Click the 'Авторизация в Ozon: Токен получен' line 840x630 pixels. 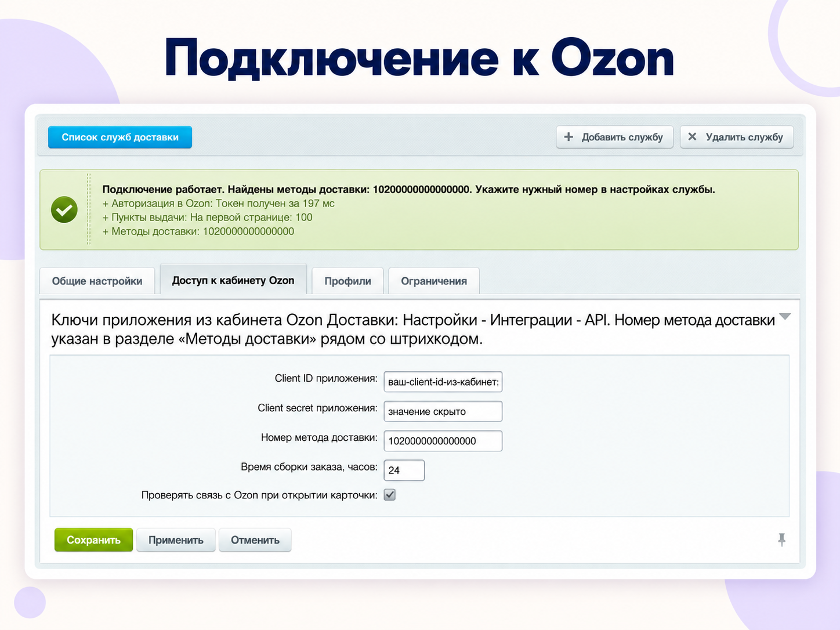218,204
